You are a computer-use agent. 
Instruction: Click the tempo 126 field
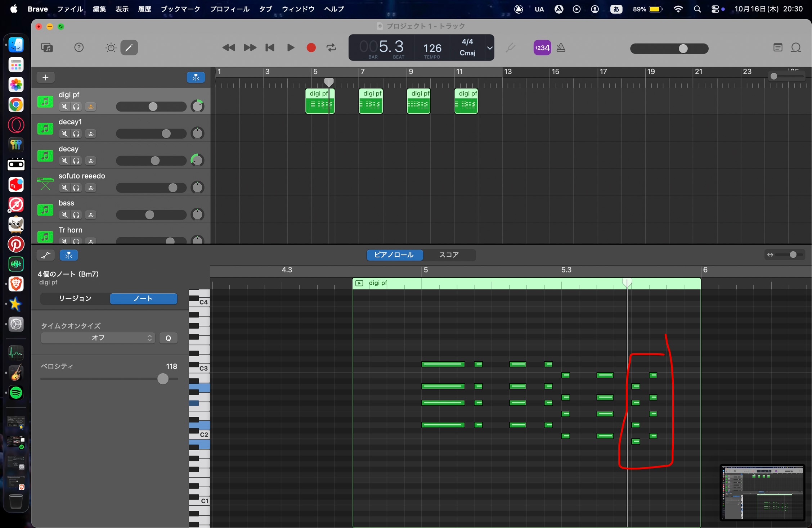(432, 48)
